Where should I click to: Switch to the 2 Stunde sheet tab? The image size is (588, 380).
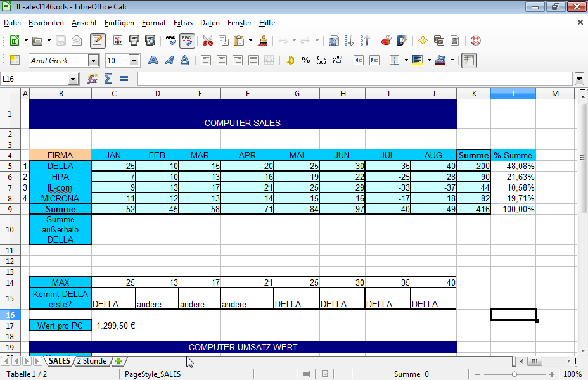coord(91,361)
